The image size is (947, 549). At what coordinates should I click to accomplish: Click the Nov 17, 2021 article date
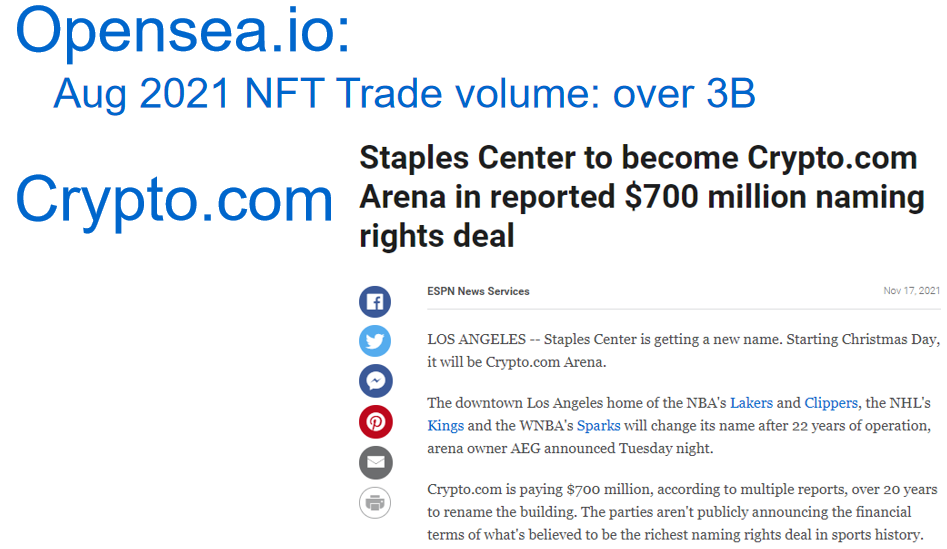911,291
